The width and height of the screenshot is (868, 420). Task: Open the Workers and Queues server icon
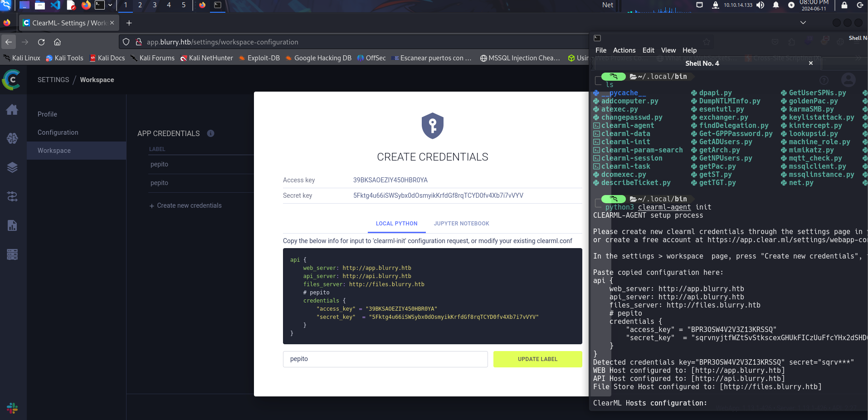coord(12,254)
